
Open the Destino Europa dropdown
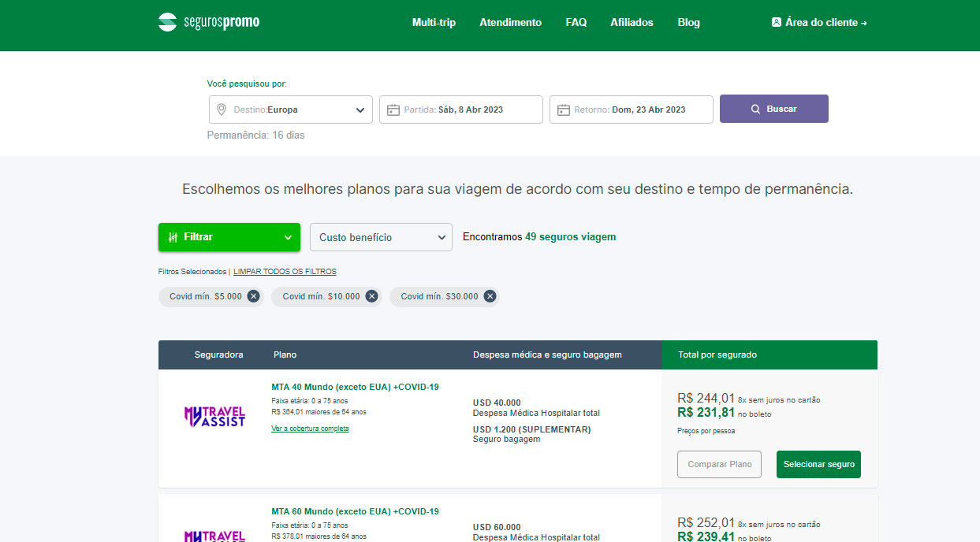(x=291, y=110)
